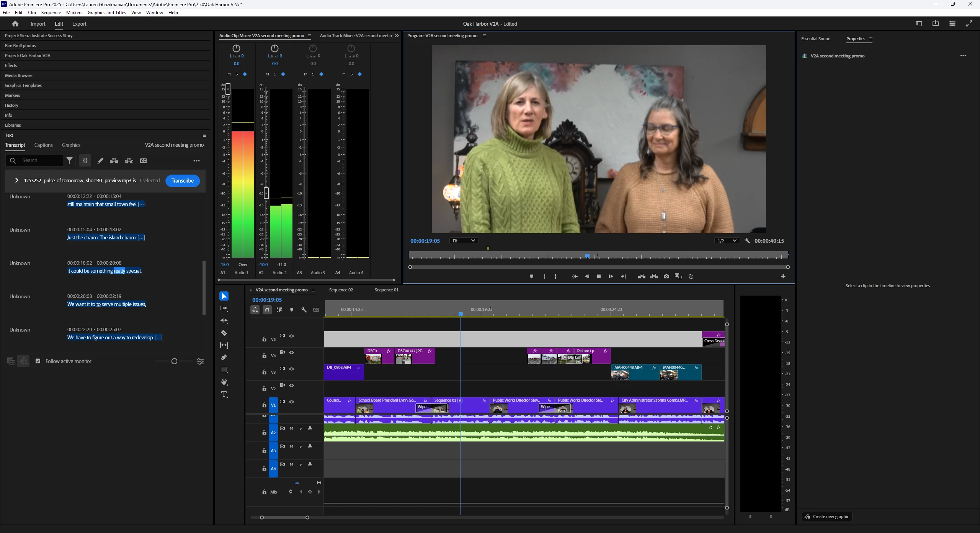Open the Fit zoom level dropdown

coord(463,241)
